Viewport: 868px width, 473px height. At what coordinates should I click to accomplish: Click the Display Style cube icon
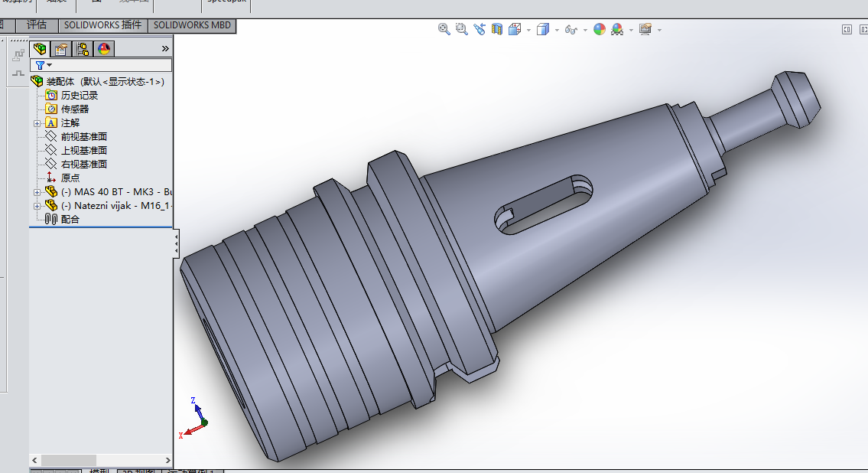pos(542,29)
